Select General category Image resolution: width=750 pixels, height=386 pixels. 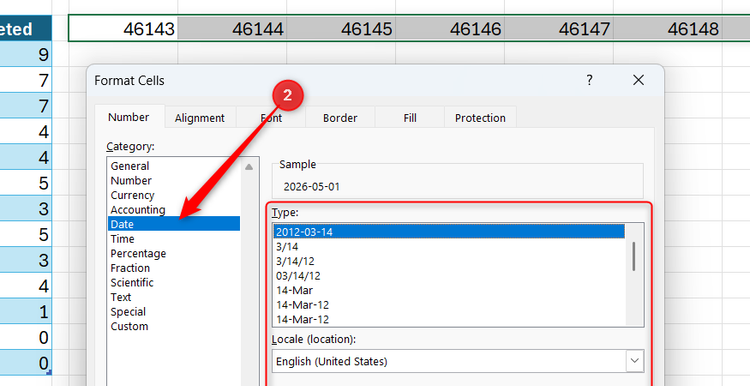point(174,166)
